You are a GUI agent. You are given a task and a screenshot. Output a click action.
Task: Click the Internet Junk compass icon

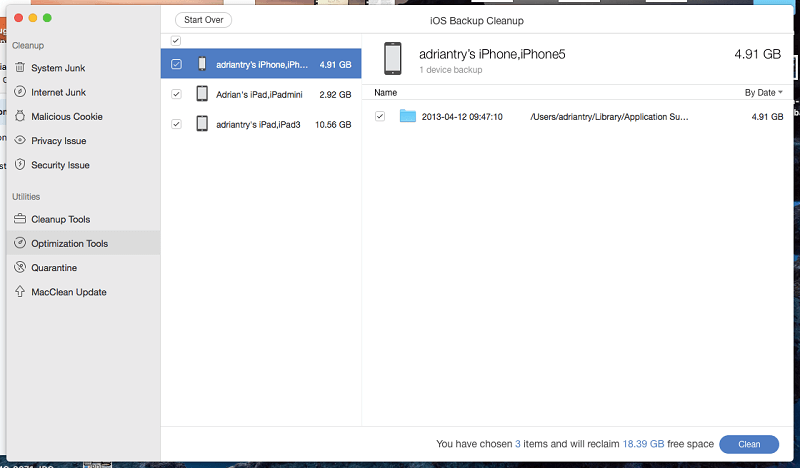(x=20, y=92)
